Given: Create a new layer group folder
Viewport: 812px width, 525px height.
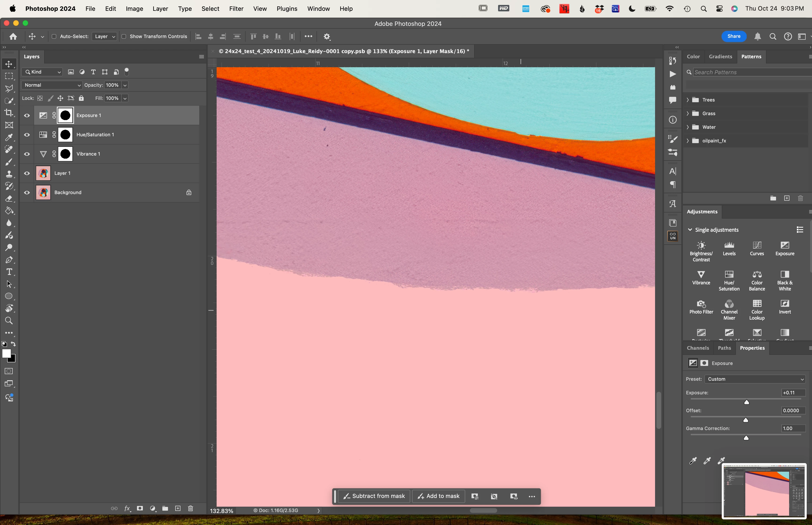Looking at the screenshot, I should tap(165, 508).
